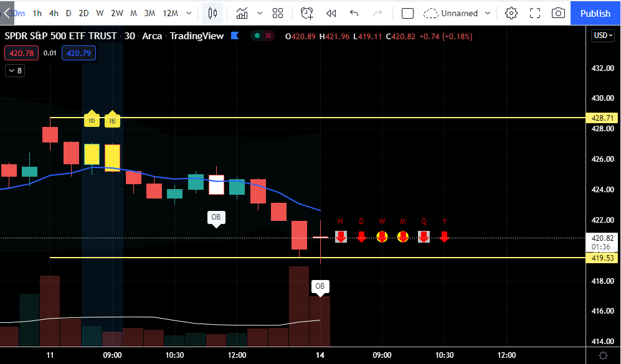Click the change value +0.74 (+0.18%)
621x364 pixels.
[x=445, y=36]
